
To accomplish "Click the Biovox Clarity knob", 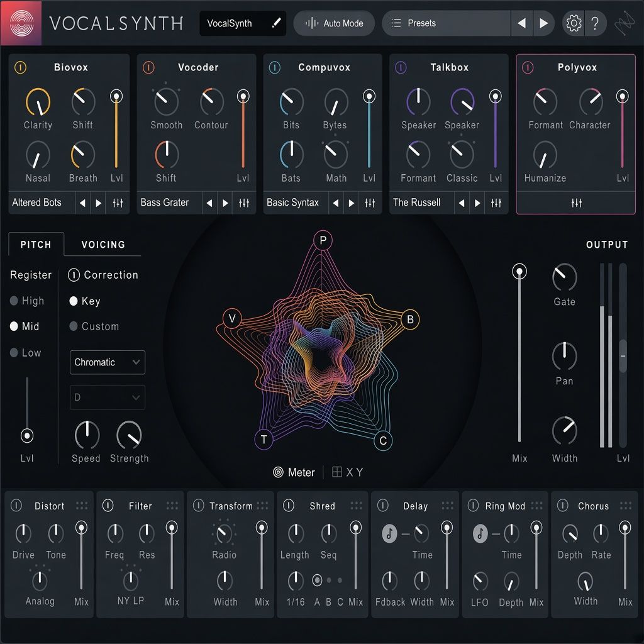I will (x=38, y=102).
